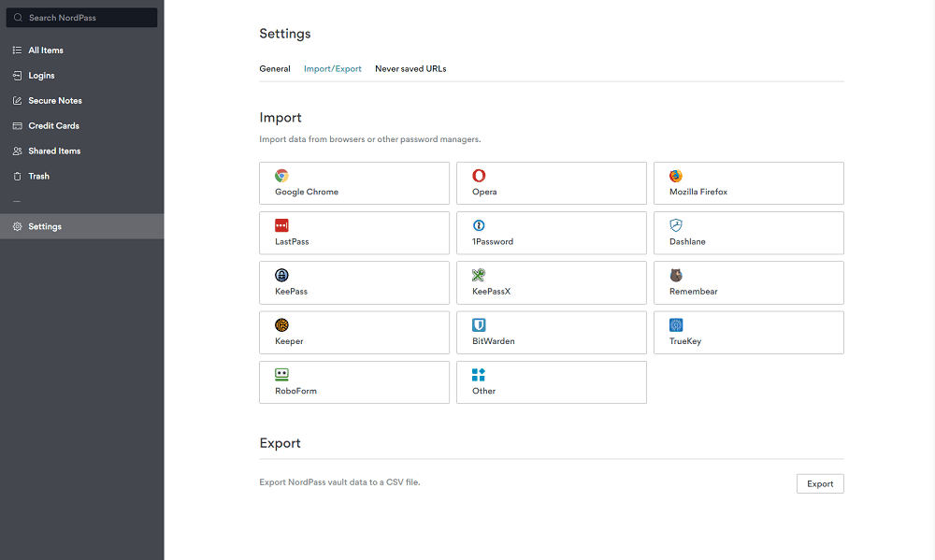Open All Items via its list icon
This screenshot has width=935, height=560.
17,50
